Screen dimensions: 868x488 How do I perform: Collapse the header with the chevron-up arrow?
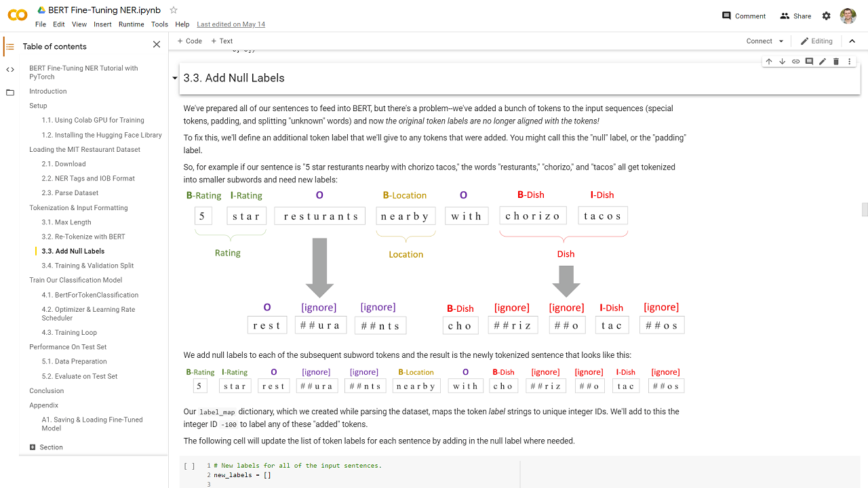click(852, 41)
